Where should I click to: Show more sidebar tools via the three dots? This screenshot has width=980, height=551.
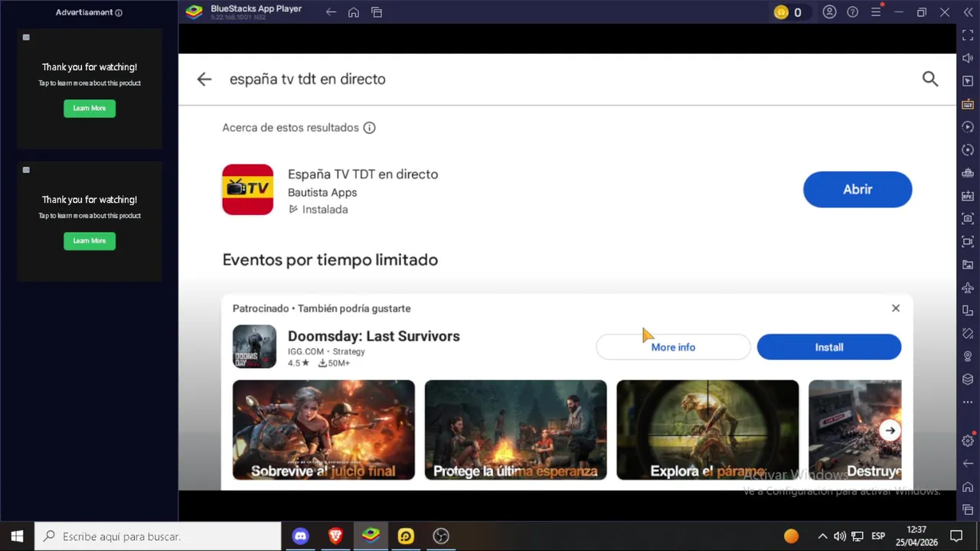click(968, 403)
